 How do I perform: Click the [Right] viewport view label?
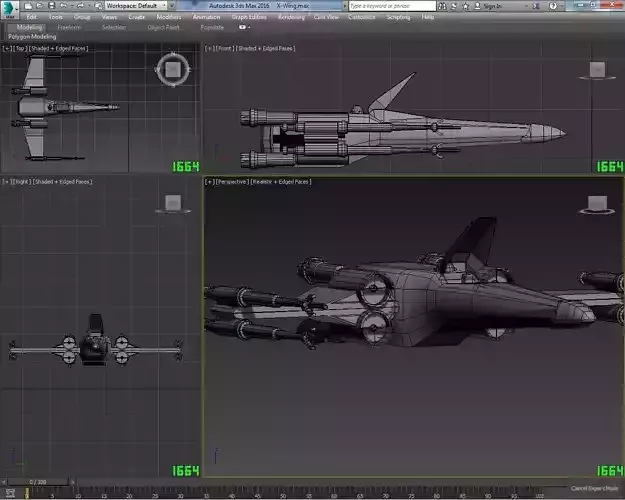tap(22, 181)
